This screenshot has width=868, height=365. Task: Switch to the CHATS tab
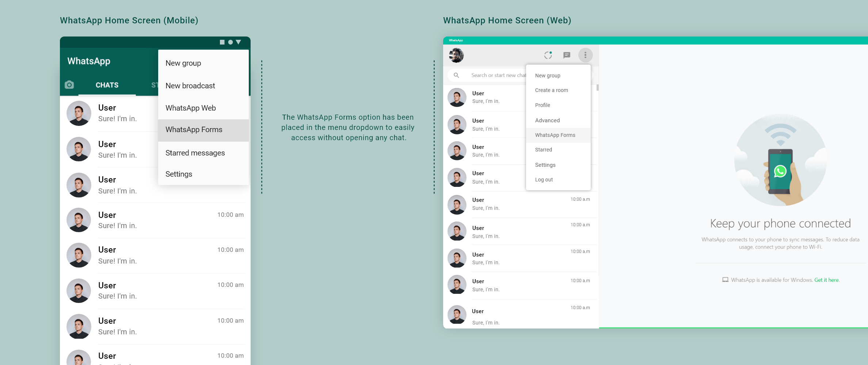click(x=107, y=85)
